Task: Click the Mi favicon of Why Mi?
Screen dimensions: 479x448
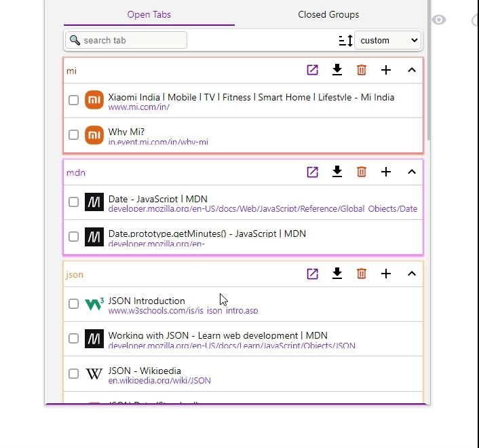Action: pos(94,135)
